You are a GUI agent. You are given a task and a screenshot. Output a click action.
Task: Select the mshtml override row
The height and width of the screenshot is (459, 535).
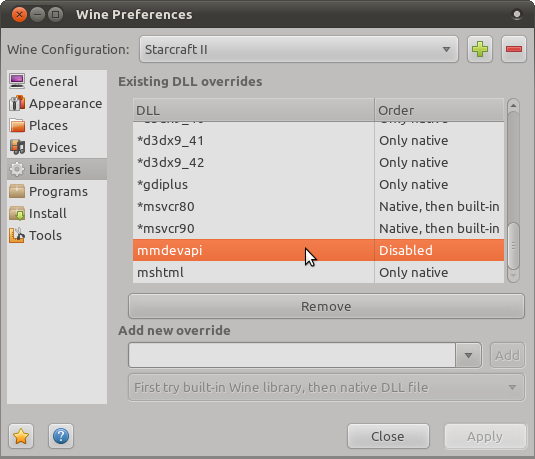point(318,272)
